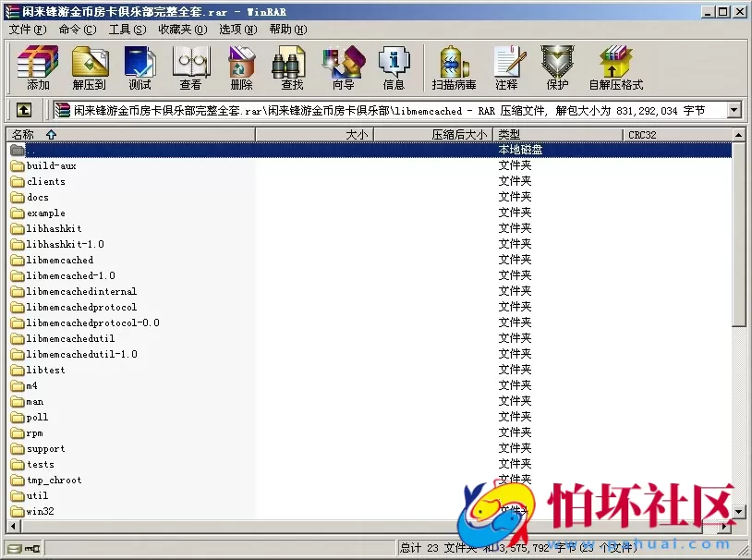Open the 注释 (Comment) button
This screenshot has width=752, height=560.
(510, 67)
